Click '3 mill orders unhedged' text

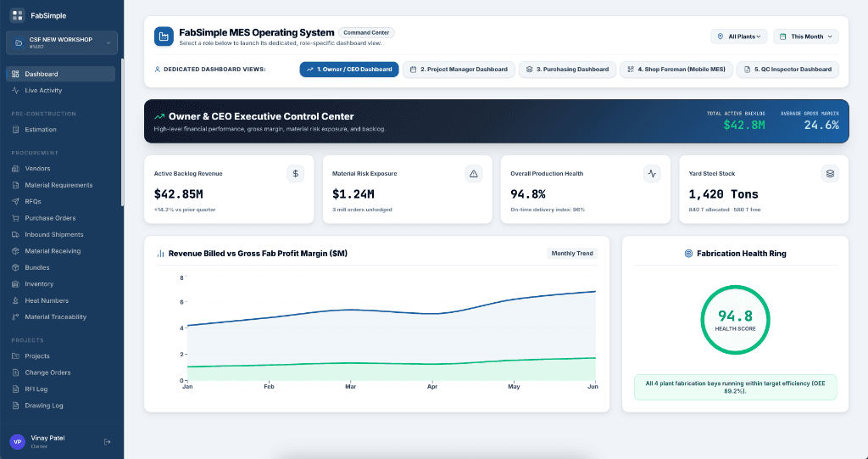pos(362,210)
